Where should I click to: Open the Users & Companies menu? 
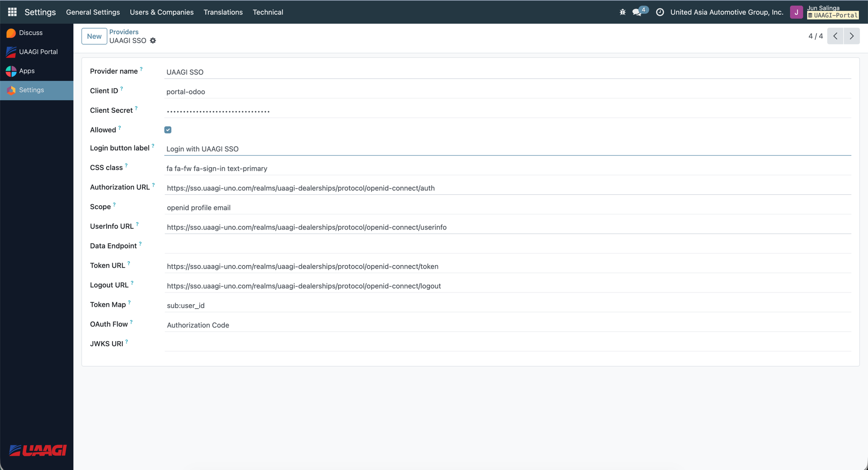coord(161,12)
